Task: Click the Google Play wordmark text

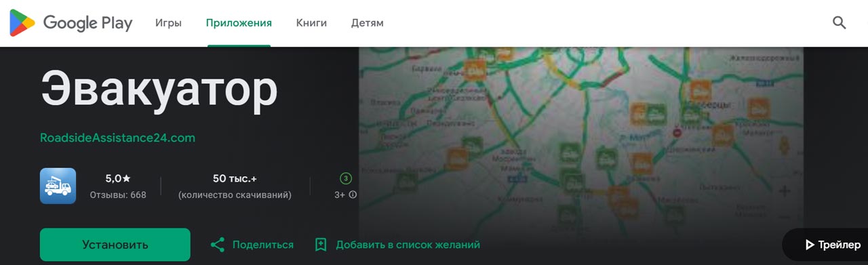Action: click(x=88, y=23)
